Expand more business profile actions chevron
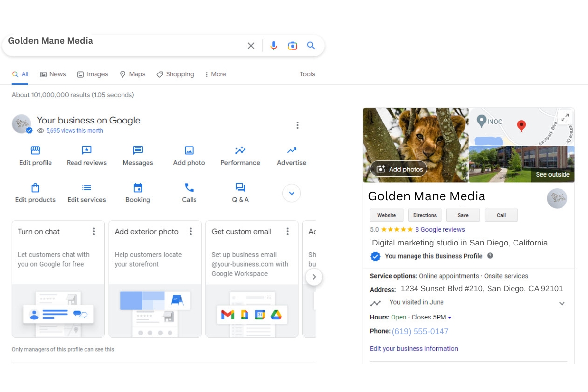 tap(292, 193)
